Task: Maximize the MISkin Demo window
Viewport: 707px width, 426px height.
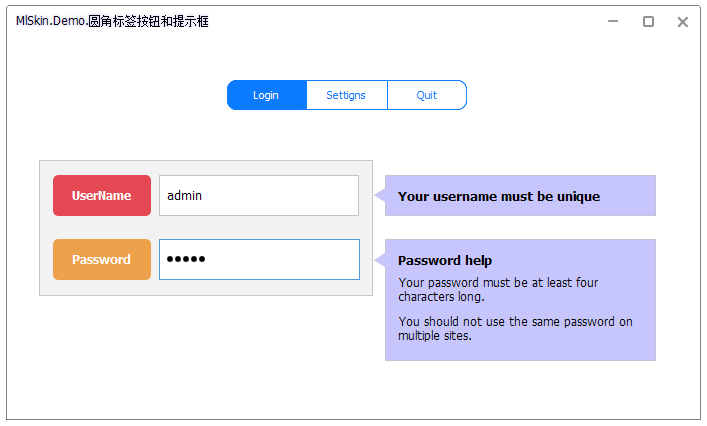Action: 648,21
